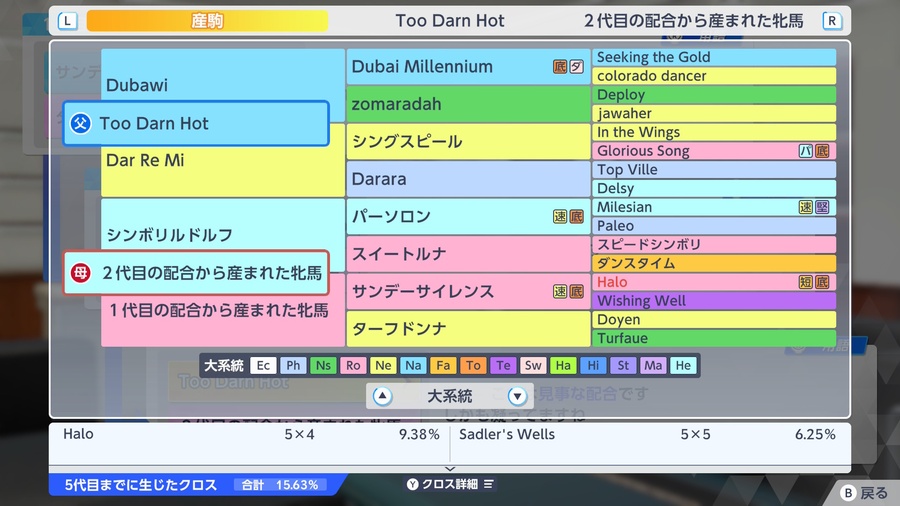Select Darara in the pedigree

(x=468, y=179)
